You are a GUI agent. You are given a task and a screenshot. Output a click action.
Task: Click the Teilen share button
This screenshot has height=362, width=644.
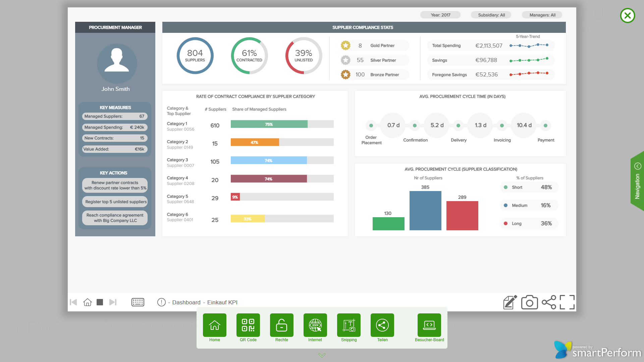382,325
